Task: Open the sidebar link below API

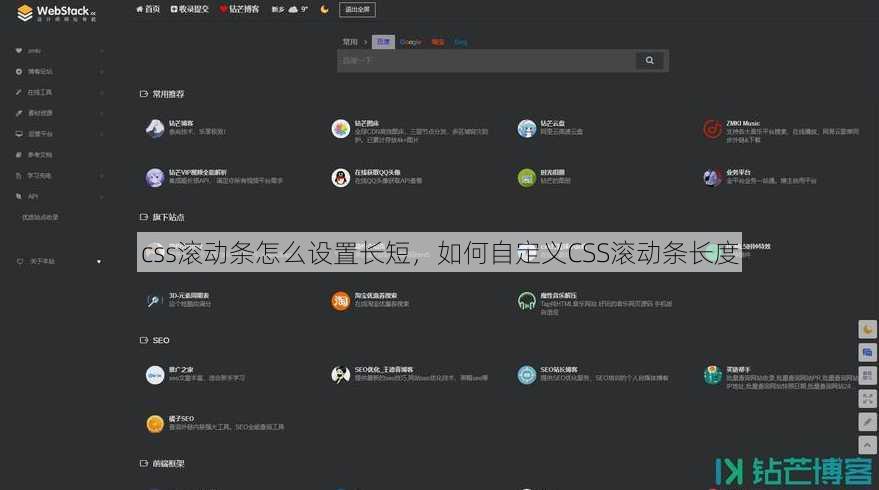Action: coord(40,217)
